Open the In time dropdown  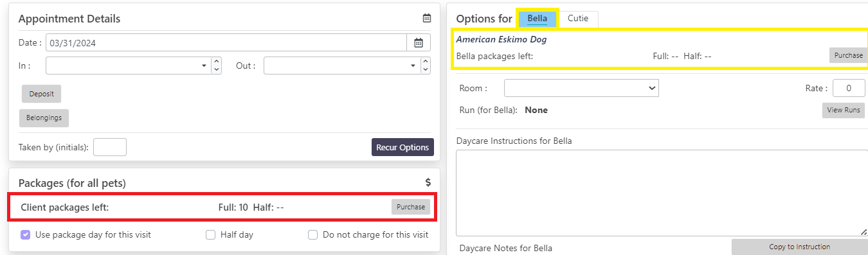pos(129,66)
